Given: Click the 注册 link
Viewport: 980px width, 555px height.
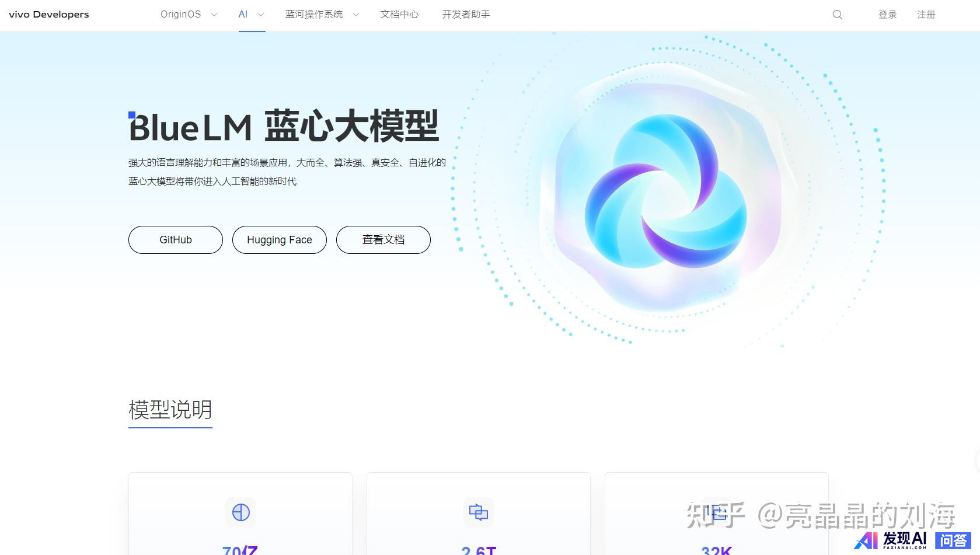Looking at the screenshot, I should tap(926, 15).
